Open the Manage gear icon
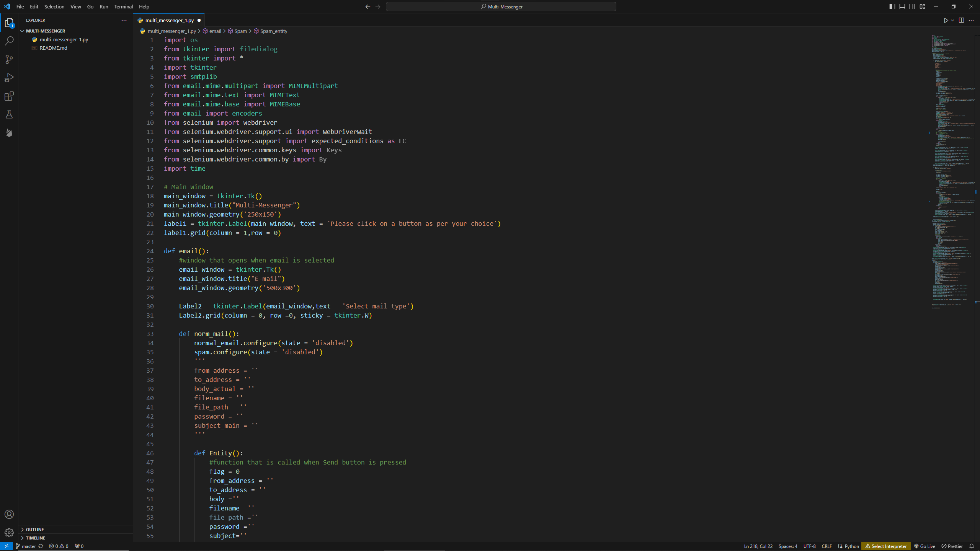The height and width of the screenshot is (551, 980). point(9,532)
